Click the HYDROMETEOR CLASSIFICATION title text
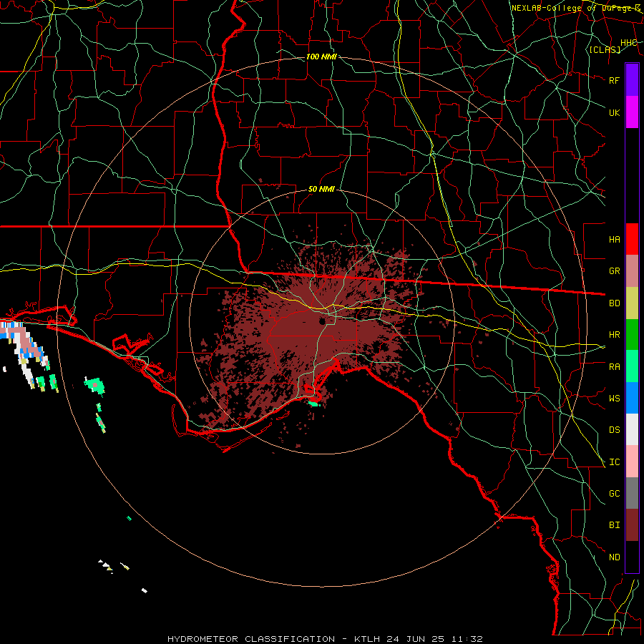The image size is (644, 644). point(251,639)
